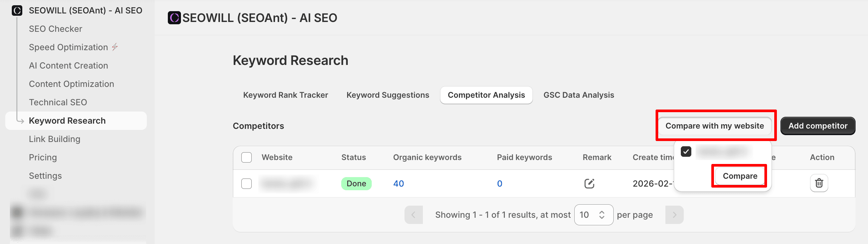Image resolution: width=868 pixels, height=244 pixels.
Task: Open the results per page dropdown
Action: [593, 215]
